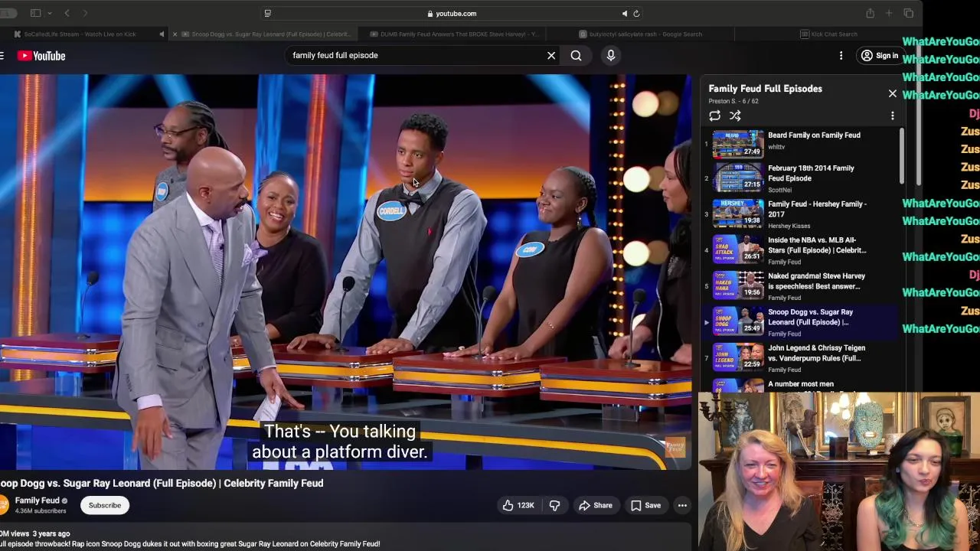Click the playlist panel scrollbar
Screen dimensions: 980x551
coord(901,157)
